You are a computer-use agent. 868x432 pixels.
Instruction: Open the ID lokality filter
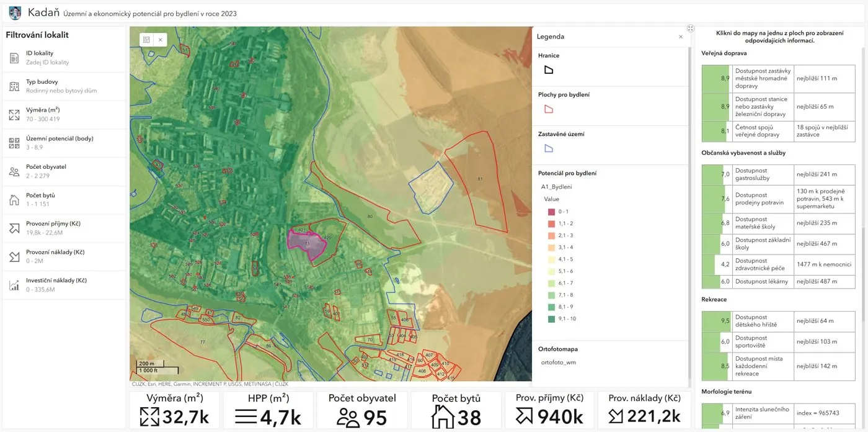pos(64,58)
